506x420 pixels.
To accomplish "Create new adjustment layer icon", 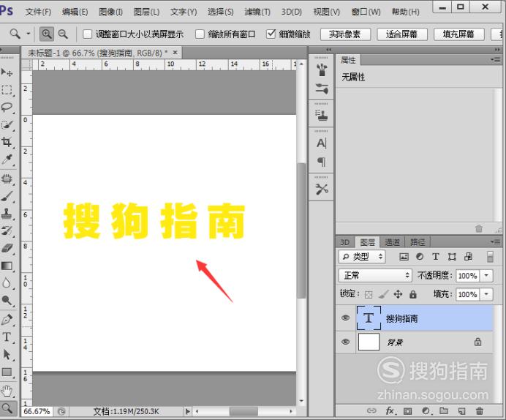I will [x=426, y=411].
